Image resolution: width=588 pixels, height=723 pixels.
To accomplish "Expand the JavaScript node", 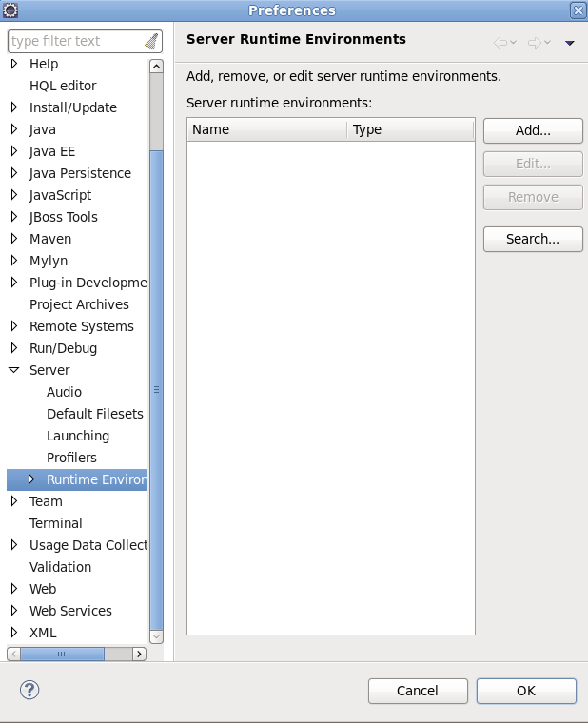I will pos(14,195).
